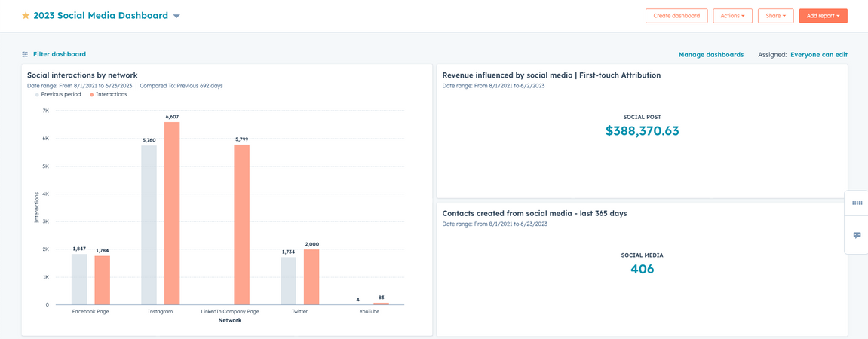
Task: Toggle the Interactions legend series
Action: 111,95
